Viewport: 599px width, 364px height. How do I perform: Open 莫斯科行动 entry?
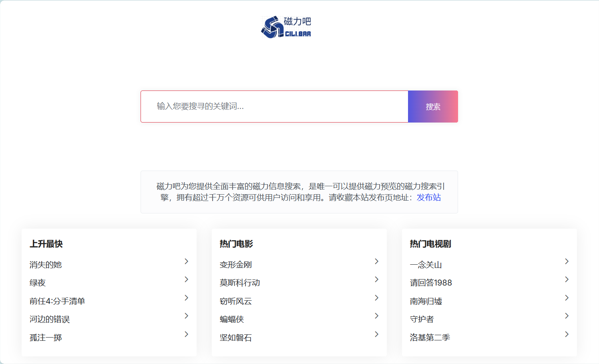[x=240, y=283]
